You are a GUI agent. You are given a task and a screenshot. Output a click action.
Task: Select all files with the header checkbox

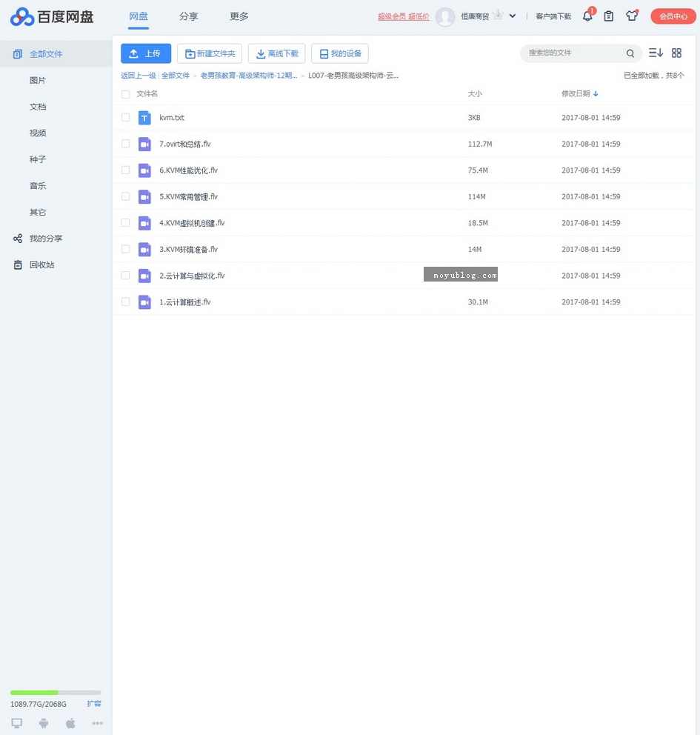pos(125,94)
